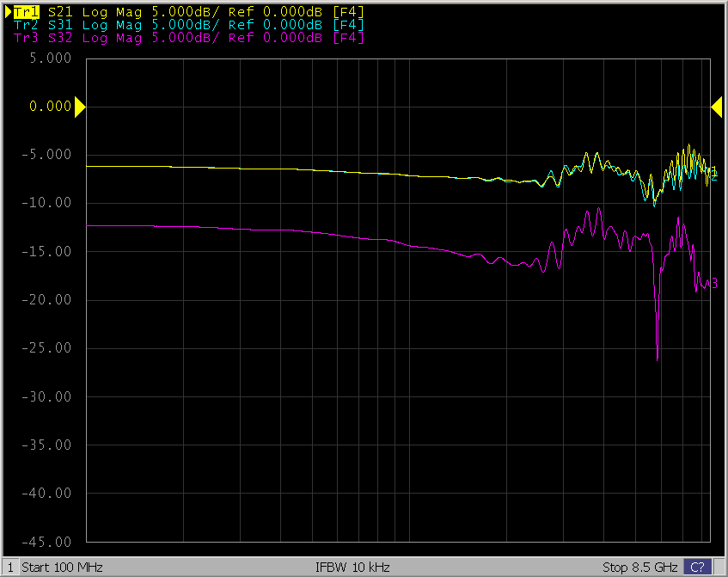Select the highlighted Tr1 trace label
The width and height of the screenshot is (728, 577).
pyautogui.click(x=26, y=12)
